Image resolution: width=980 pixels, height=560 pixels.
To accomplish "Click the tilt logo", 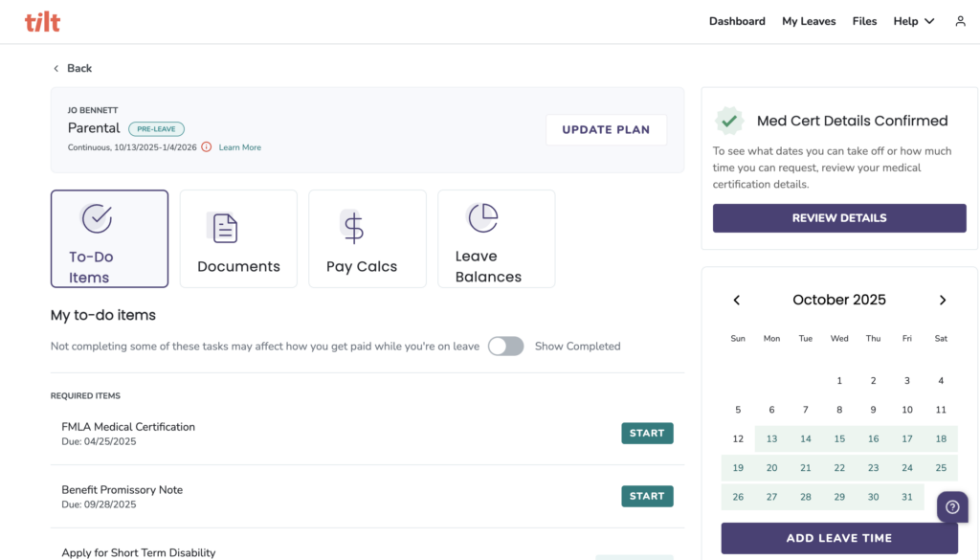I will pos(42,22).
